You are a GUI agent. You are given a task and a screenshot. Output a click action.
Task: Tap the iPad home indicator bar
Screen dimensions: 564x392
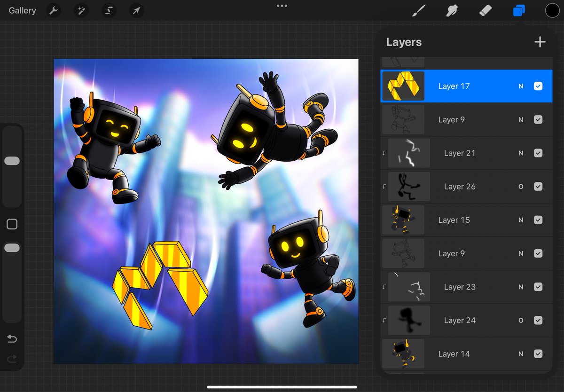[282, 387]
